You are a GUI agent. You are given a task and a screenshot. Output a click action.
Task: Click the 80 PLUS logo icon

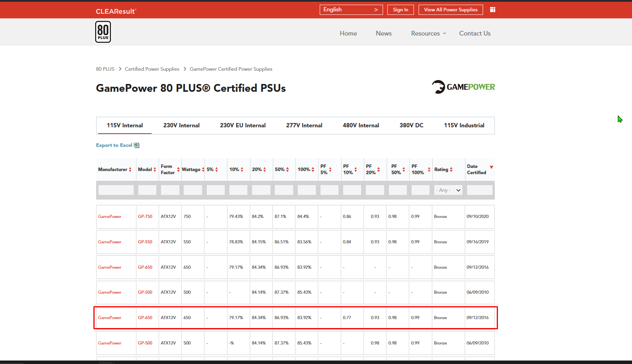(103, 32)
